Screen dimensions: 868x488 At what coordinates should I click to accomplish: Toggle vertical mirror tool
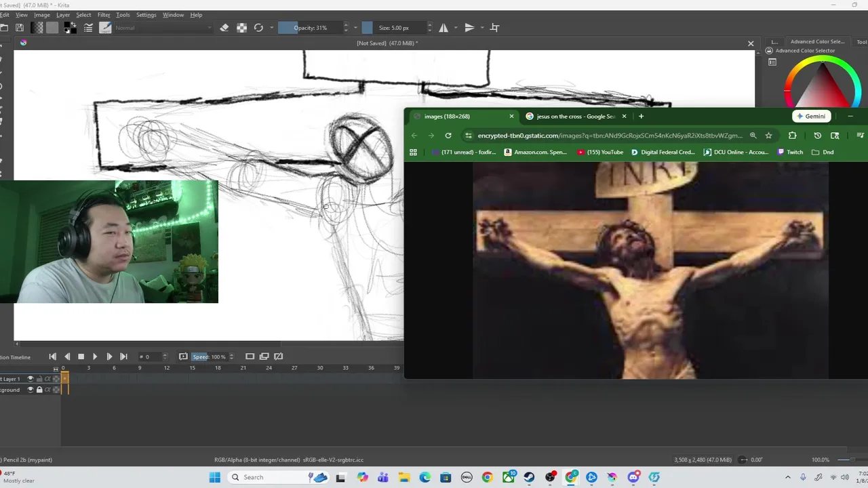469,28
